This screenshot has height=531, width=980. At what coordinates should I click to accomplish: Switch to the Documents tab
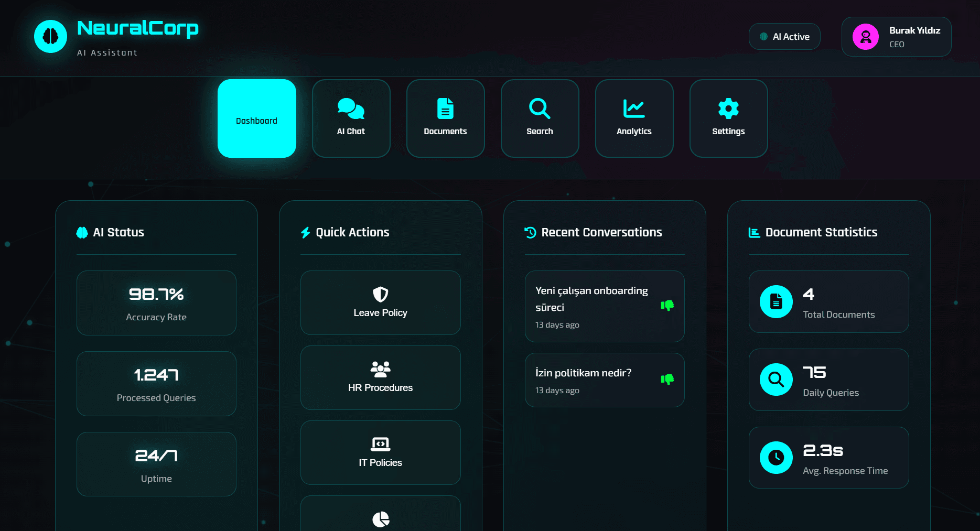(x=445, y=118)
